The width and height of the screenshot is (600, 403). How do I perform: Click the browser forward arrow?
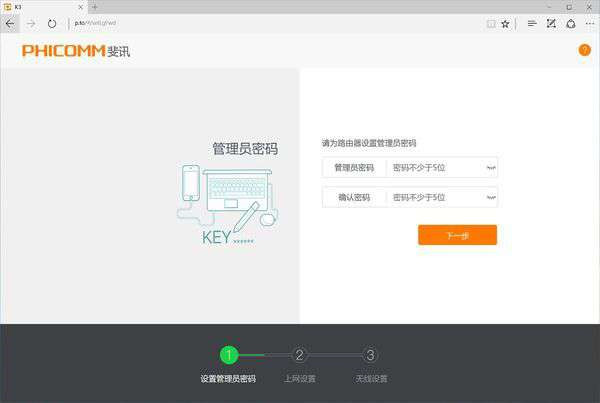point(31,23)
